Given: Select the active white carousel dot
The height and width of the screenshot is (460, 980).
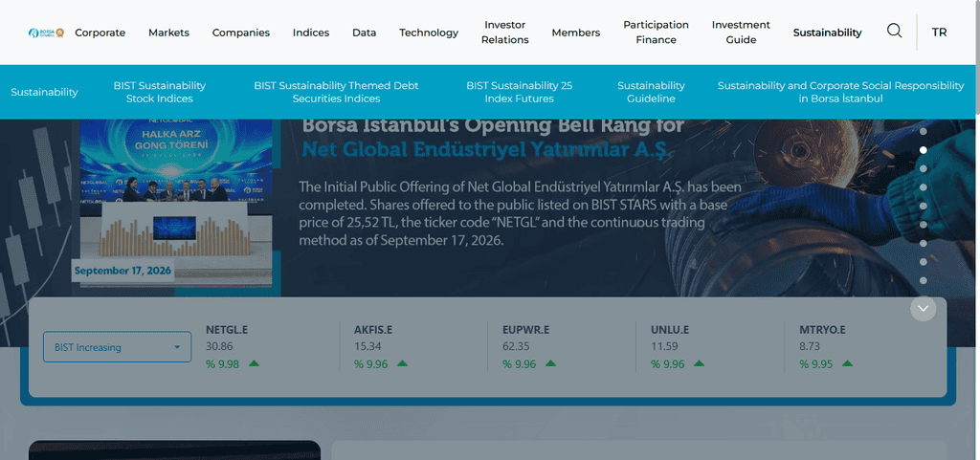Looking at the screenshot, I should point(924,150).
